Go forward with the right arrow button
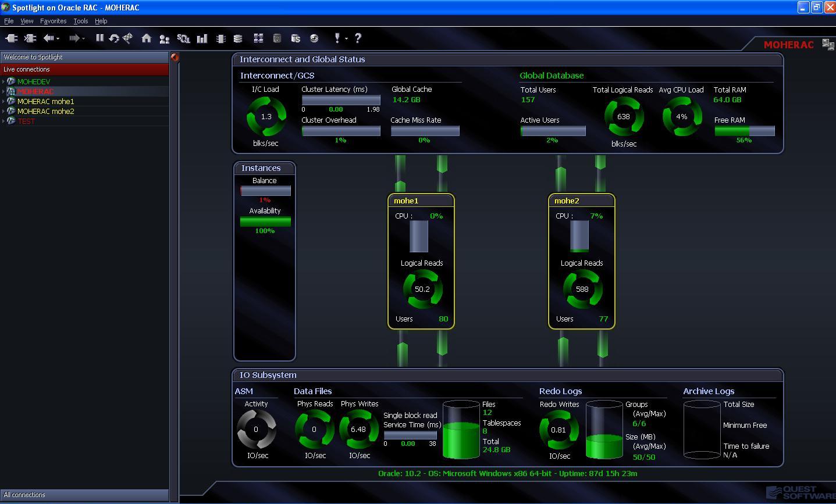836x504 pixels. click(74, 38)
